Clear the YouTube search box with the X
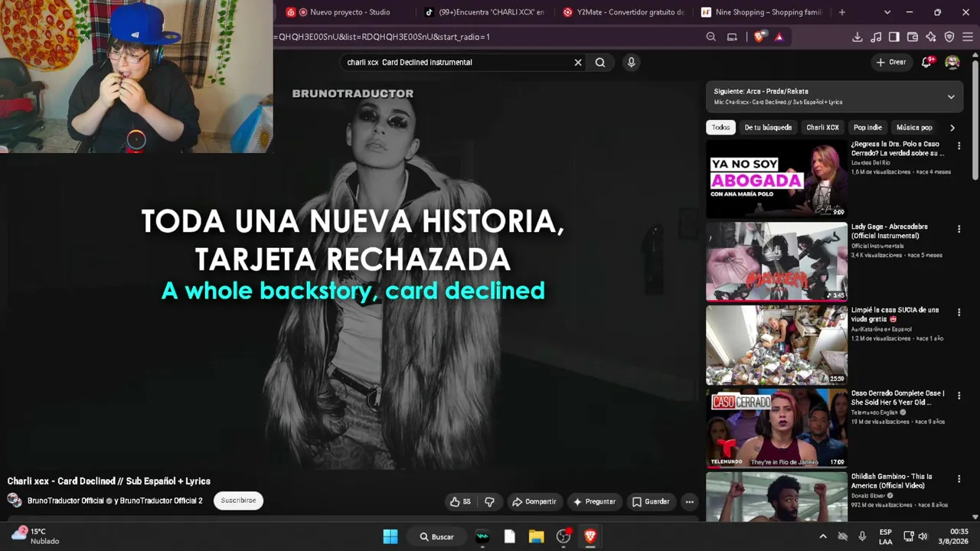Image resolution: width=980 pixels, height=551 pixels. (578, 63)
